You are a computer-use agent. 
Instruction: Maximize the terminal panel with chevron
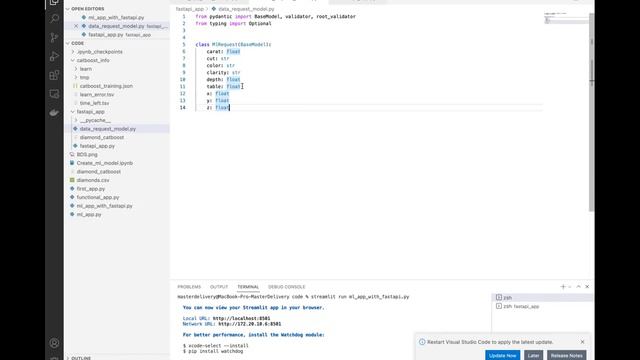(578, 287)
